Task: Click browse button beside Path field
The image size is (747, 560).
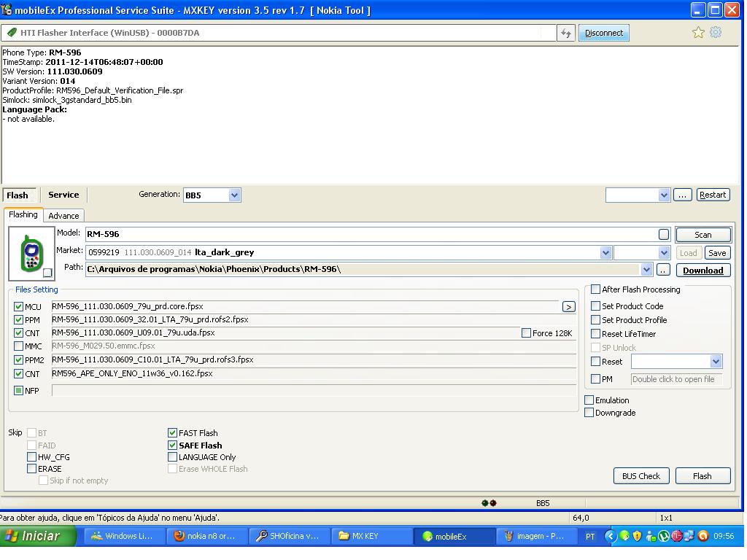Action: pos(663,270)
